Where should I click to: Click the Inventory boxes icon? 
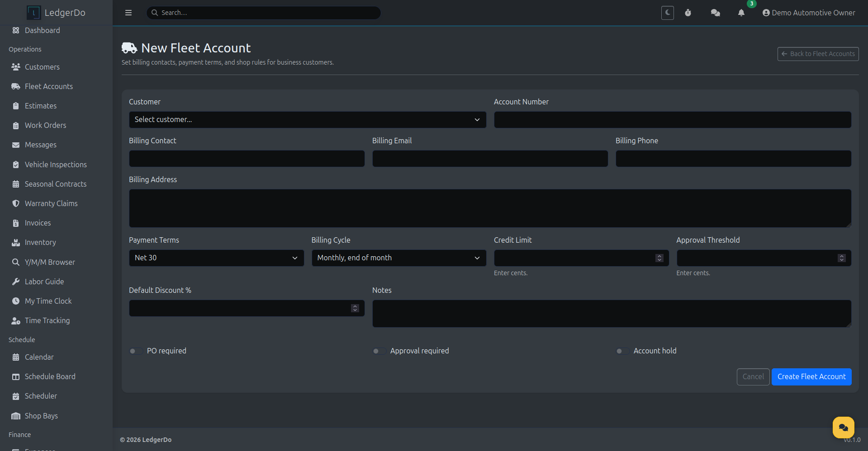[x=16, y=242]
